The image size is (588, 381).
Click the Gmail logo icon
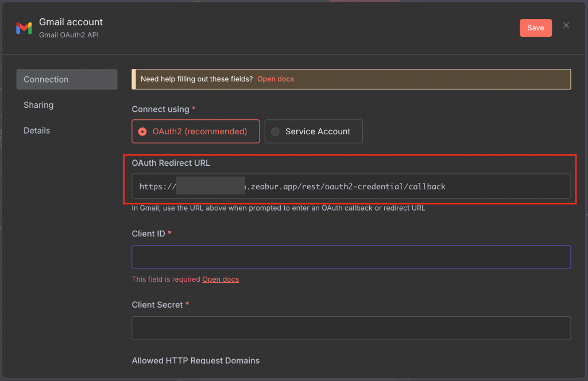pyautogui.click(x=24, y=28)
